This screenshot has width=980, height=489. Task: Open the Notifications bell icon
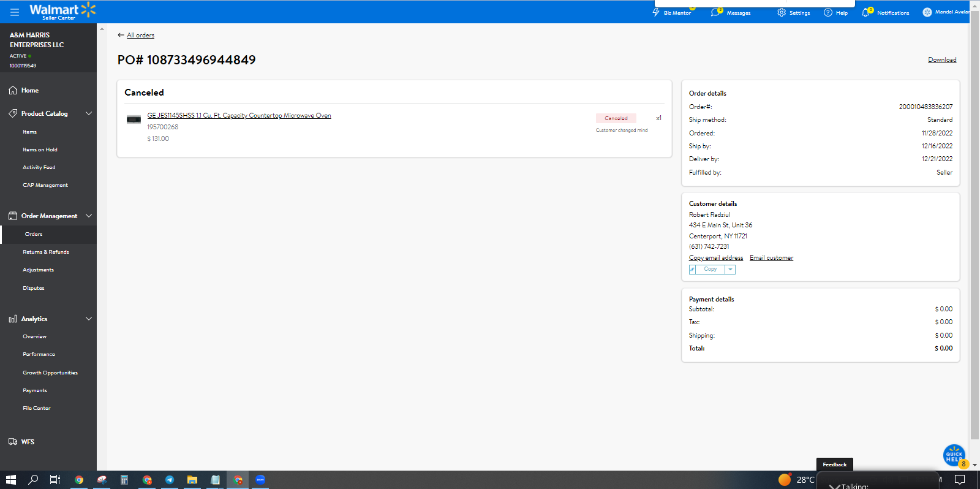click(x=865, y=12)
